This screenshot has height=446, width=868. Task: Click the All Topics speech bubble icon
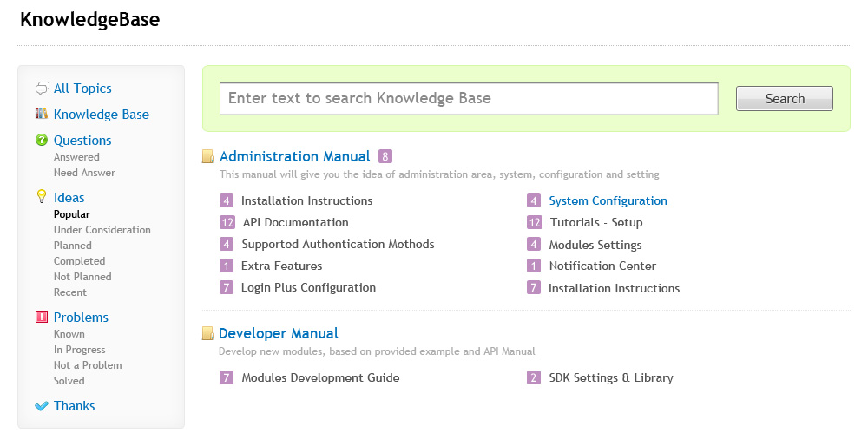click(42, 89)
